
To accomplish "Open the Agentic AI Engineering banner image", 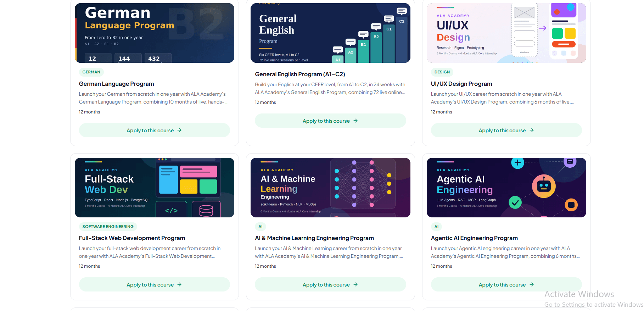I will point(506,188).
